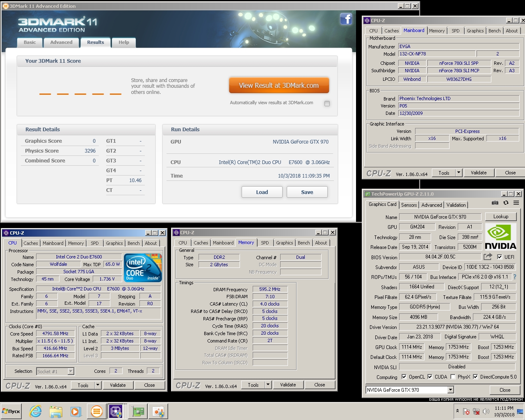Image resolution: width=525 pixels, height=420 pixels.
Task: Click the BIOS share/export icon in GPU-Z
Action: [488, 257]
